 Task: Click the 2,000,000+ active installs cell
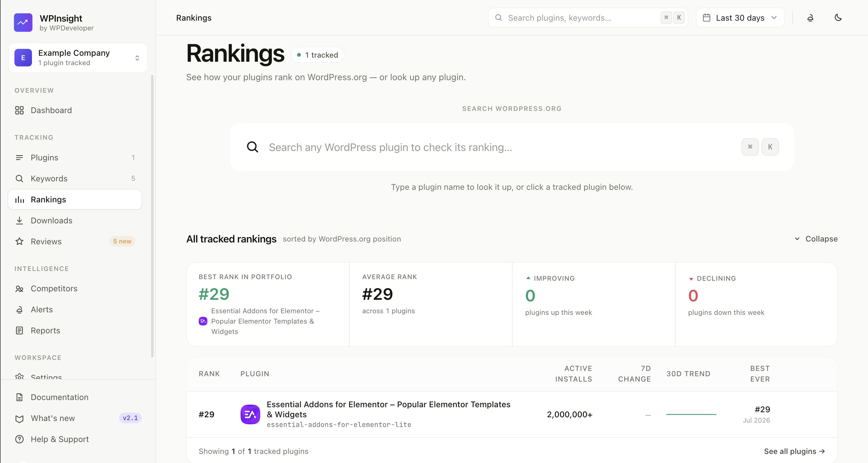click(x=569, y=414)
